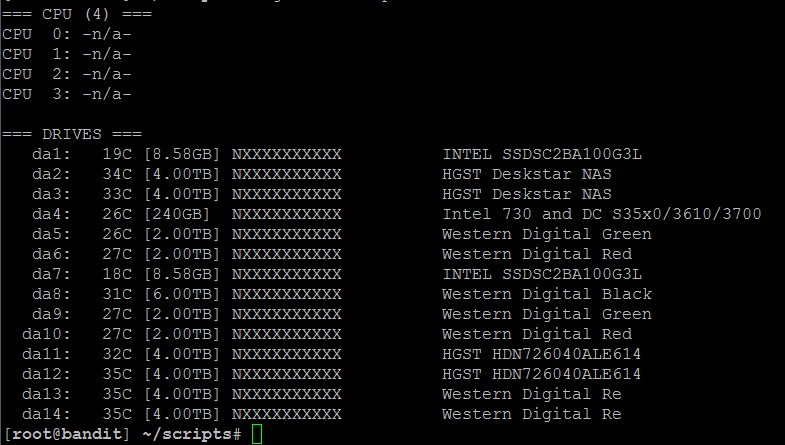Click INTEL SSDSC2BA100G3L model in da7 row

point(542,274)
